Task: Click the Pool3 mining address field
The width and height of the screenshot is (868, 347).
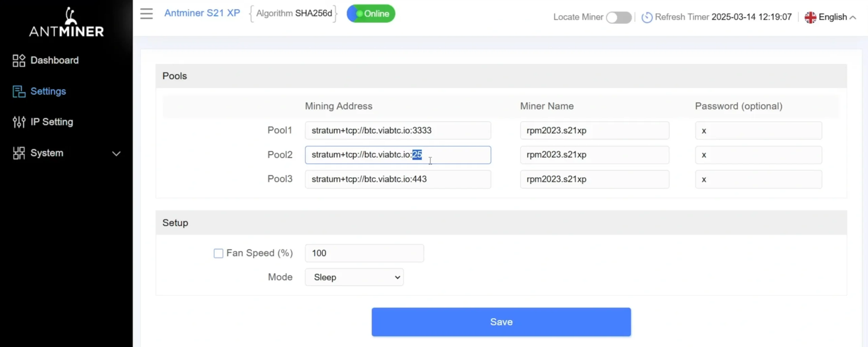Action: [398, 179]
